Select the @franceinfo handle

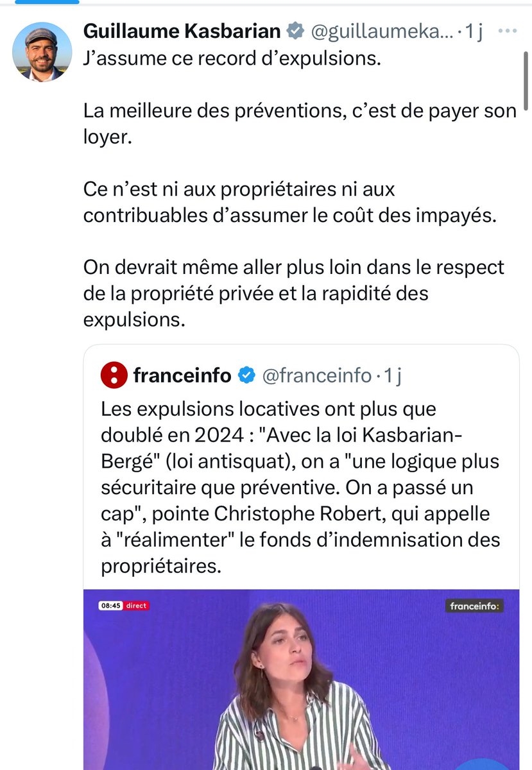316,375
